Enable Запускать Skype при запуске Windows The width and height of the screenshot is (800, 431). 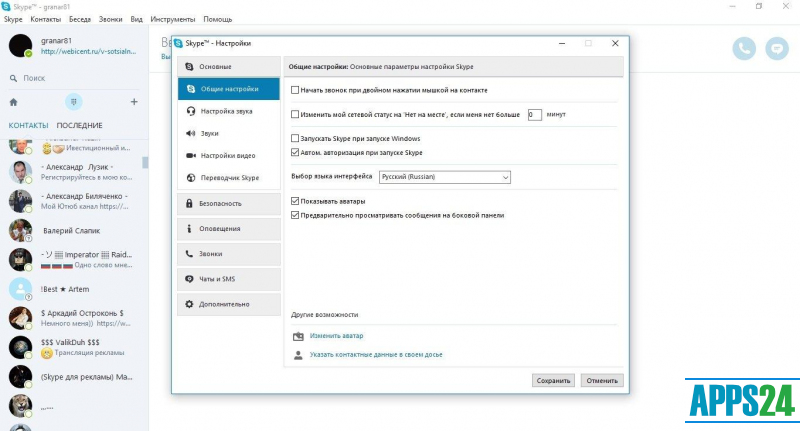coord(294,138)
